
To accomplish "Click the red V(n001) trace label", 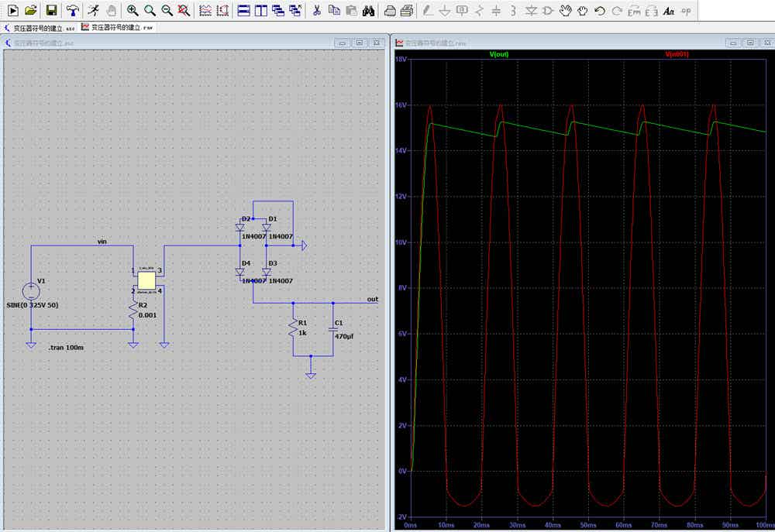I will 677,54.
